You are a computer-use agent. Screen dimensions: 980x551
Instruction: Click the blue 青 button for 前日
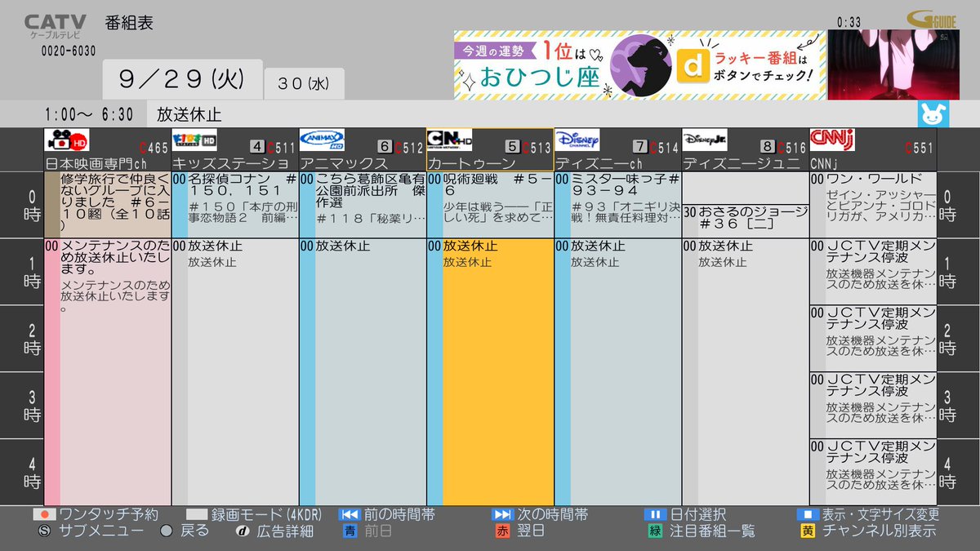pos(350,531)
